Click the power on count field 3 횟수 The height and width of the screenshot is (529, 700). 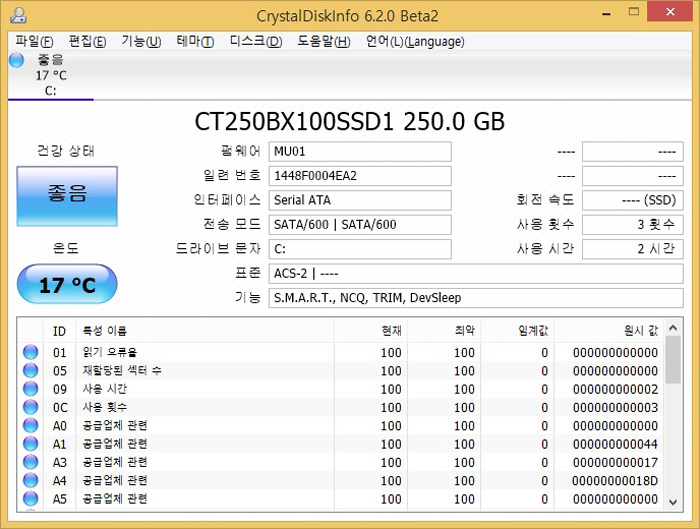click(x=633, y=225)
